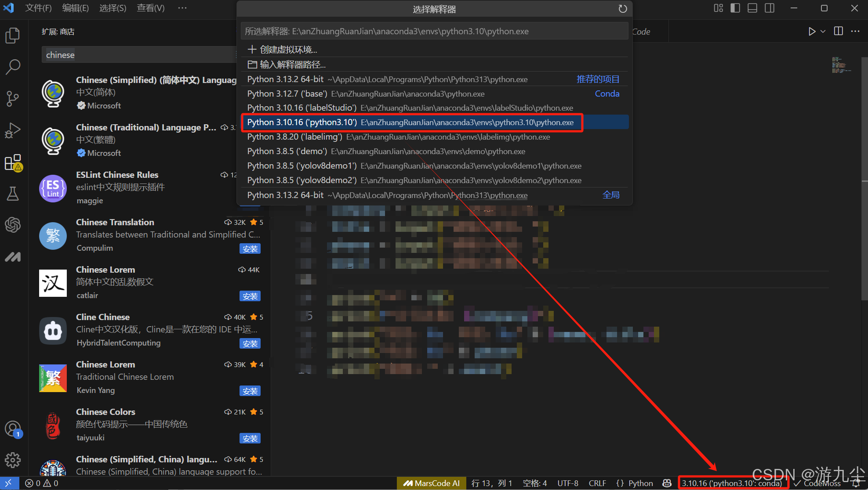Click the refresh interpreter list icon

tap(622, 9)
